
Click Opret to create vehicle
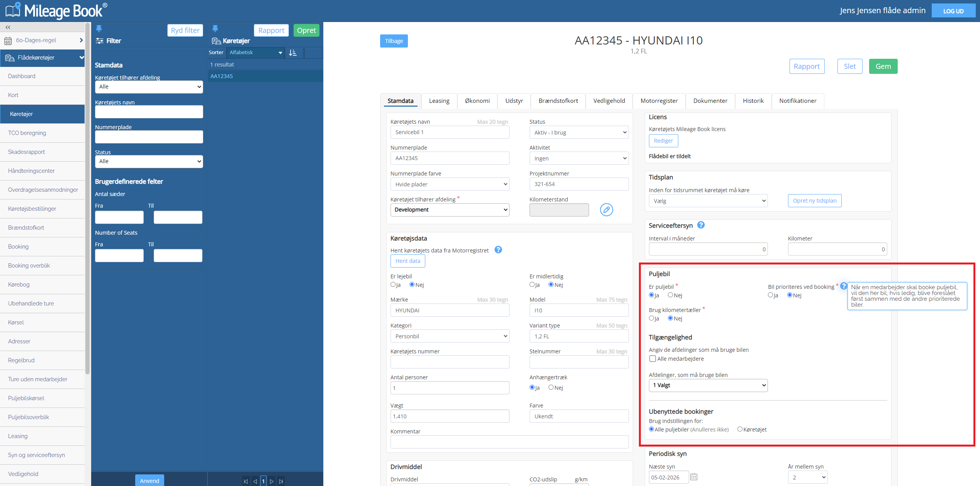click(306, 30)
